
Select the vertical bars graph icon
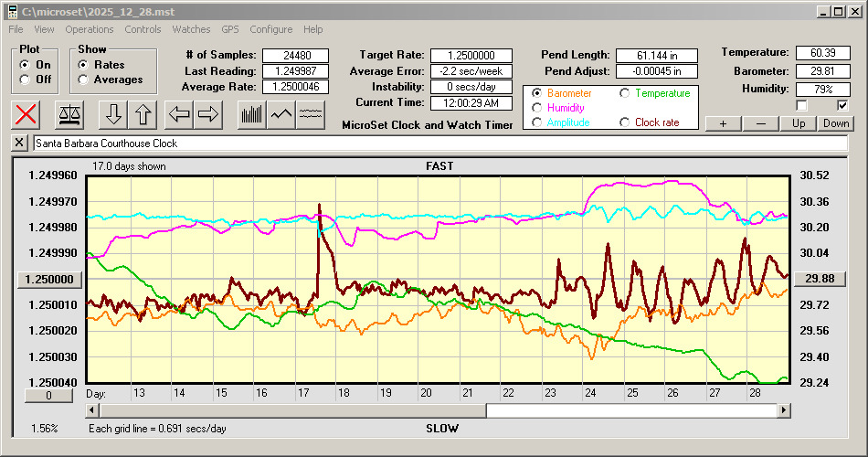pos(251,114)
